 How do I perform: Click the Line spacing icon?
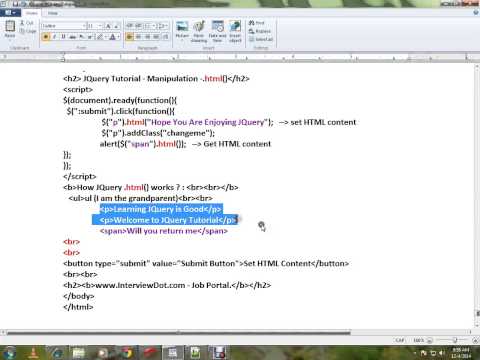[161, 26]
